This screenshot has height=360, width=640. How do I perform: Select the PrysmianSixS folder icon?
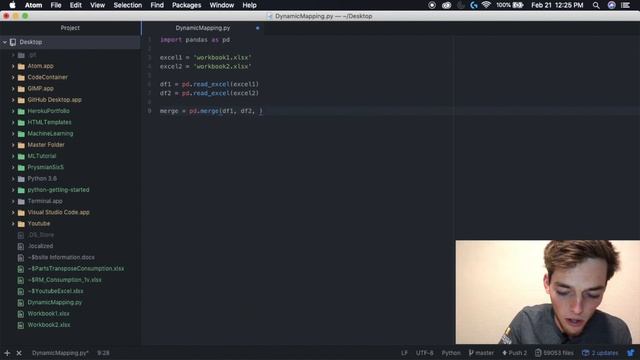[21, 167]
